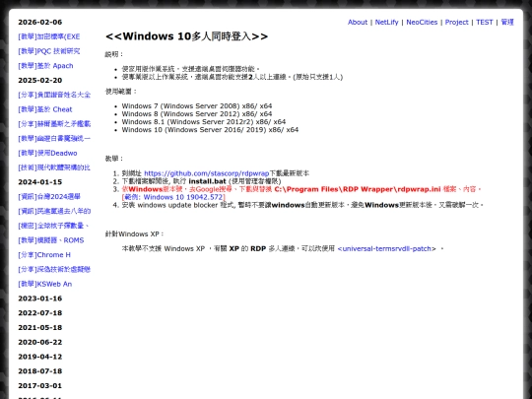Open the [教學]PQC article link
Viewport: 532px width, 399px height.
pyautogui.click(x=49, y=51)
